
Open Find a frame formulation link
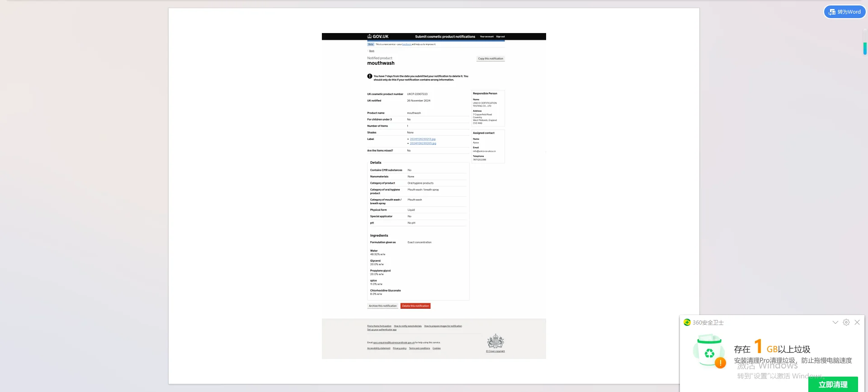[x=379, y=326]
